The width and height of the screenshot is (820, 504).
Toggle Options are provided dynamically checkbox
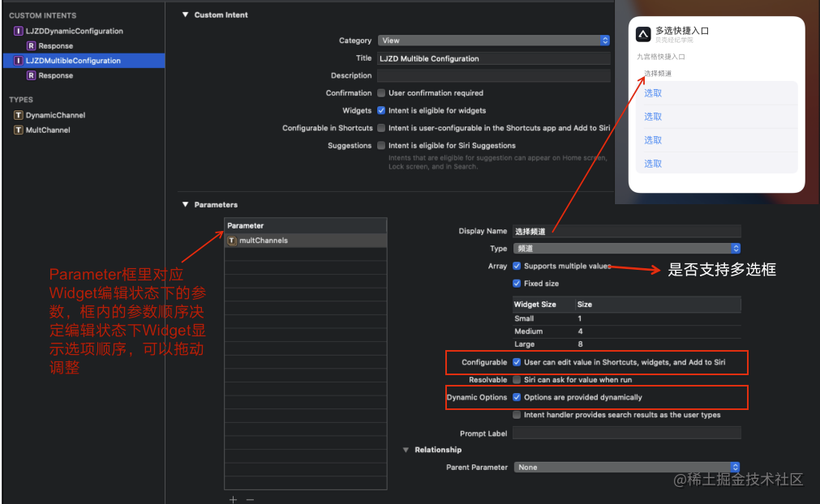(517, 398)
